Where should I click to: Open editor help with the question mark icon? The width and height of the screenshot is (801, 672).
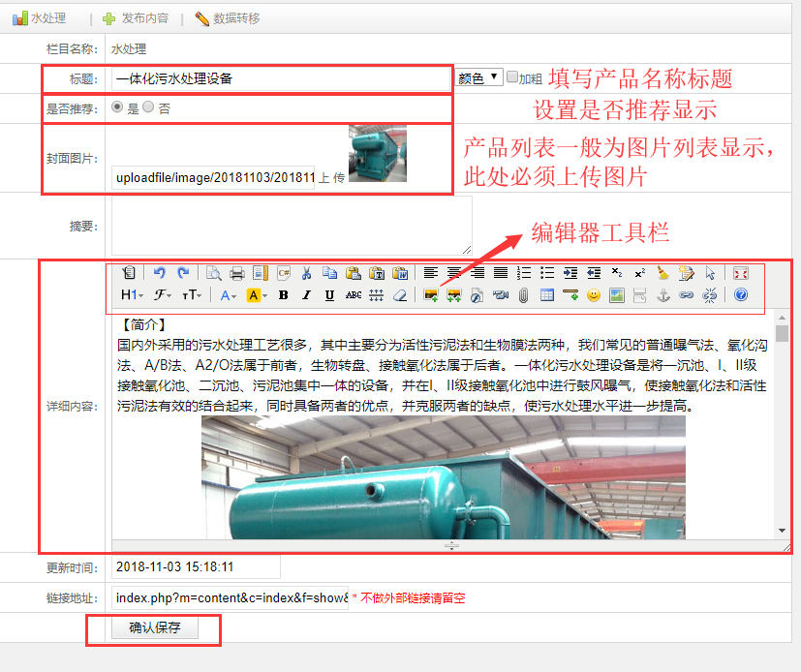point(741,295)
